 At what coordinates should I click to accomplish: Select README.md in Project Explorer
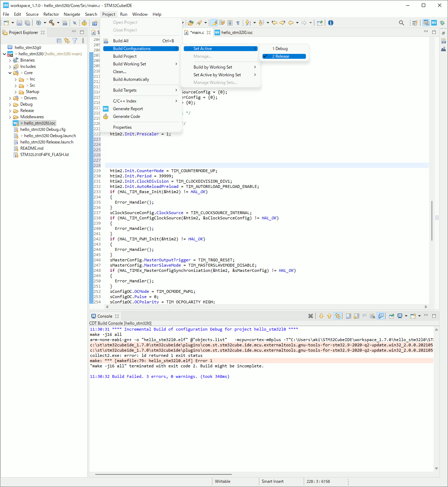tap(32, 148)
